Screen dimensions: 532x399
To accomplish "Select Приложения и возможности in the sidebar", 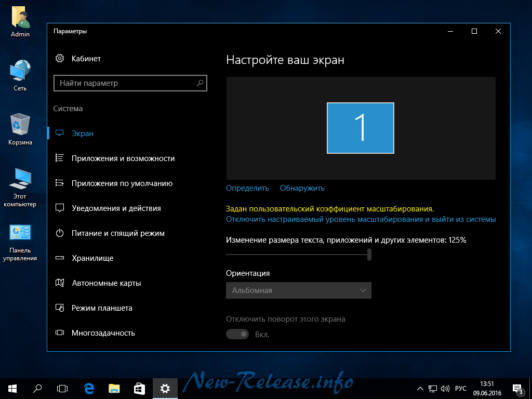I will [123, 158].
